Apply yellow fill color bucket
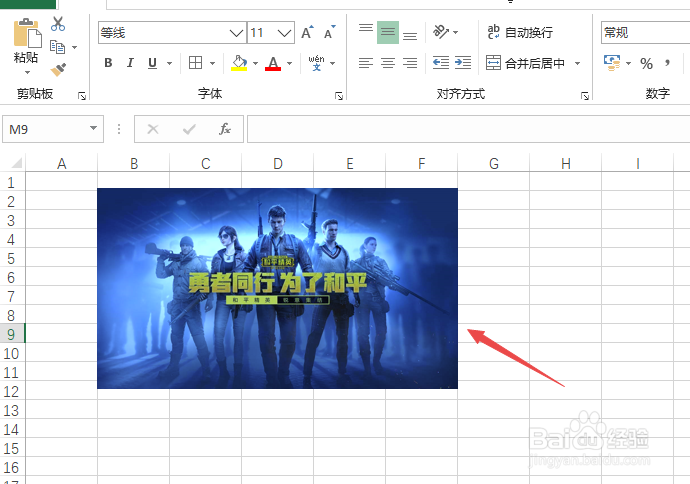Image resolution: width=690 pixels, height=484 pixels. pos(239,63)
